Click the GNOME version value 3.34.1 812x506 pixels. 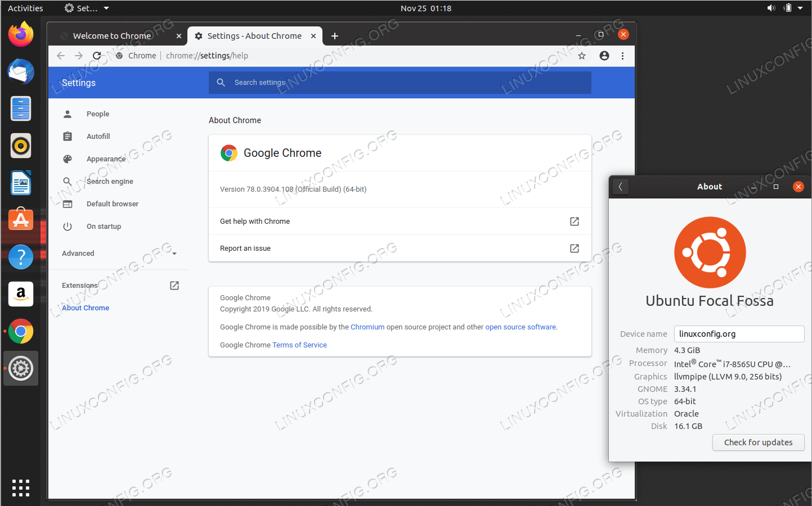pos(685,389)
